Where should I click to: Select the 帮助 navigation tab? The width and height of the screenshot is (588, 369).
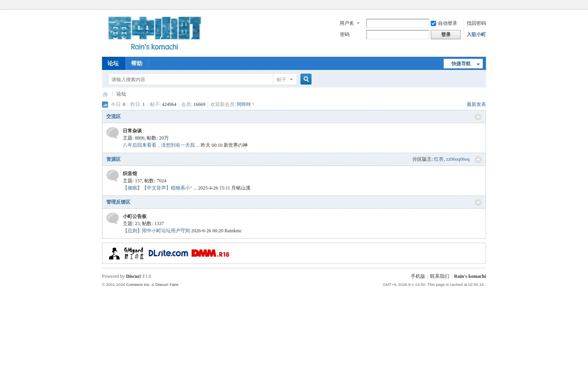tap(137, 63)
